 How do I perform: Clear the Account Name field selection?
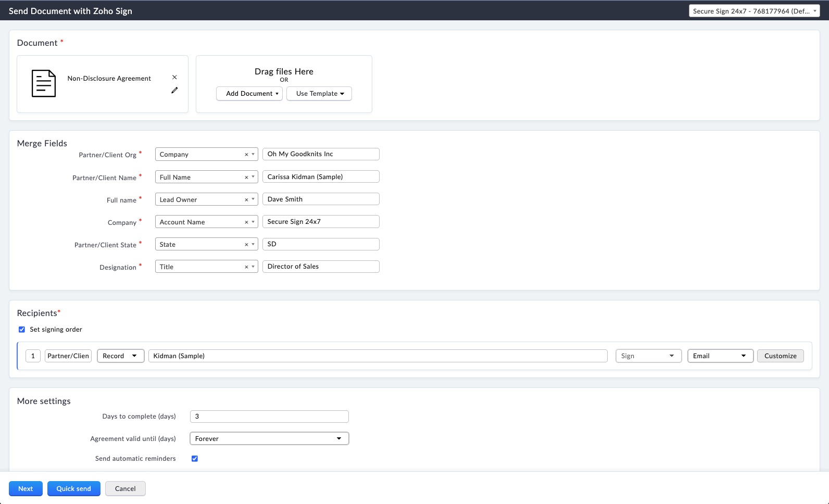click(x=246, y=222)
